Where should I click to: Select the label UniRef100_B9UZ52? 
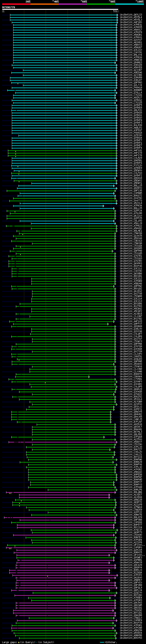pyautogui.click(x=131, y=397)
